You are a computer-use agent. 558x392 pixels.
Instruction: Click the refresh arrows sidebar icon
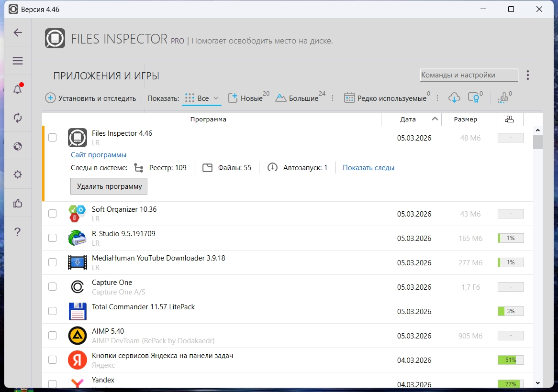pyautogui.click(x=18, y=118)
